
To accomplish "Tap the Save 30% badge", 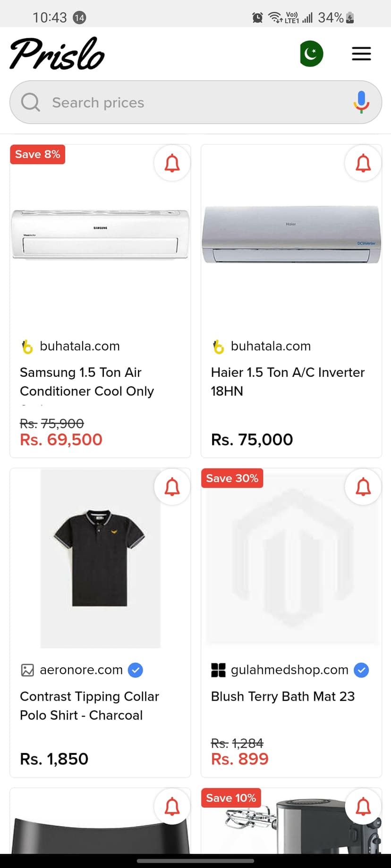I will point(232,478).
